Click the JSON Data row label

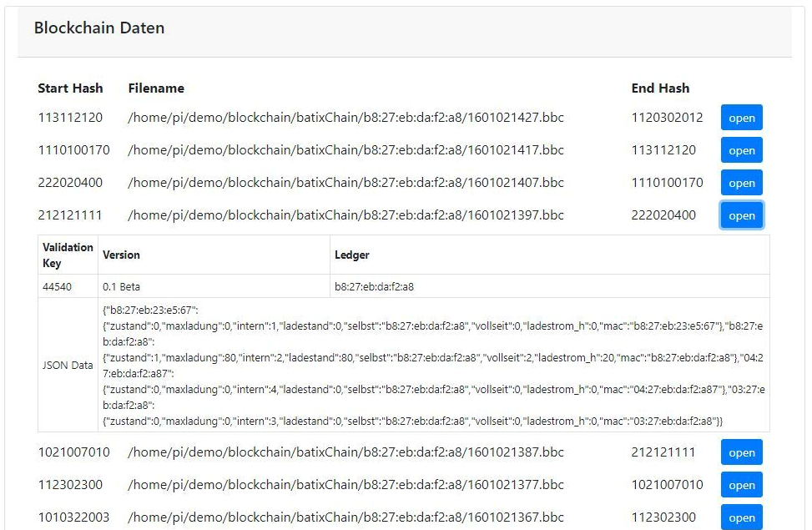(68, 366)
